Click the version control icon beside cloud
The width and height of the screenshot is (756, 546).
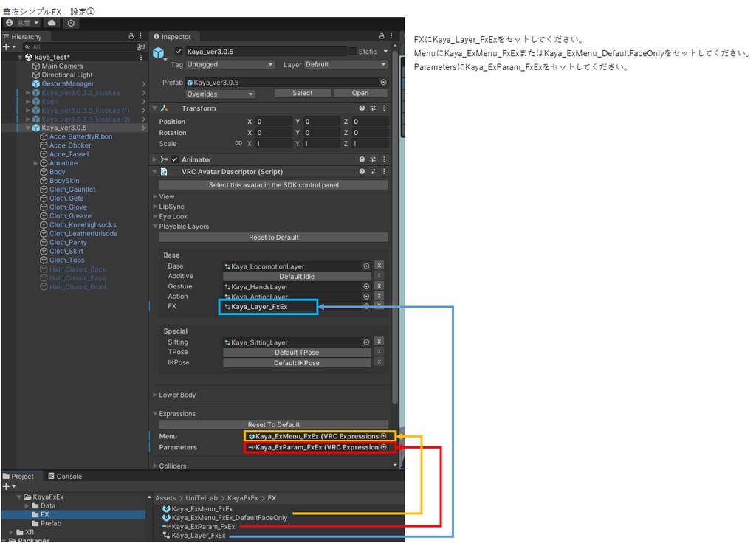(x=71, y=23)
